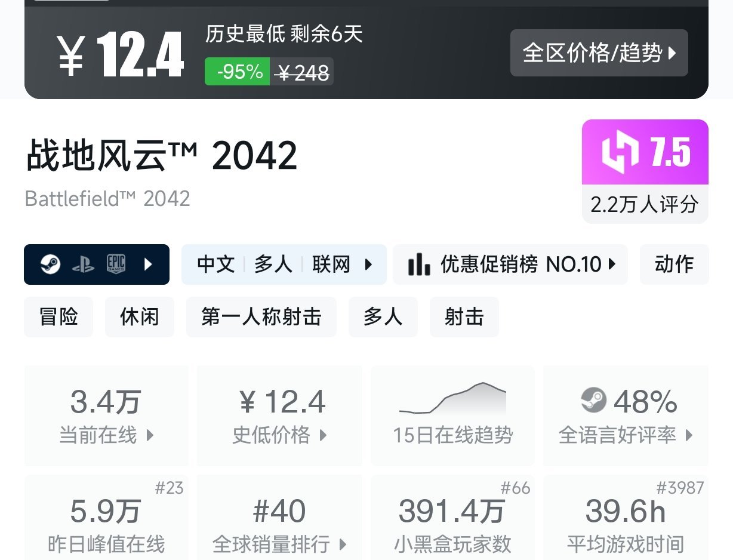Image resolution: width=733 pixels, height=560 pixels.
Task: Select the 第一人称射击 tag
Action: coord(261,316)
